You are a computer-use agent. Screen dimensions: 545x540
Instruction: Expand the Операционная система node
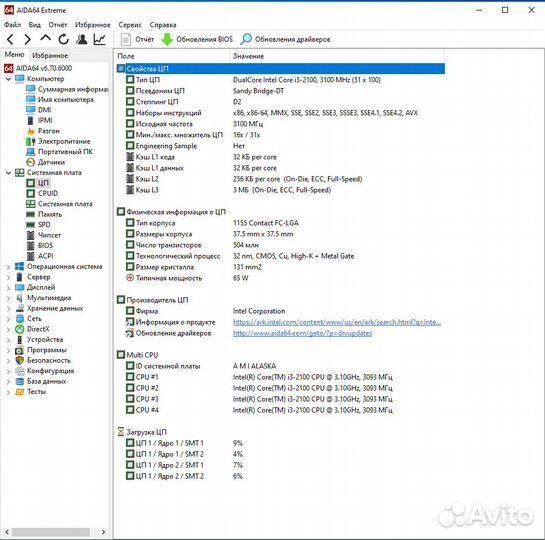(8, 267)
